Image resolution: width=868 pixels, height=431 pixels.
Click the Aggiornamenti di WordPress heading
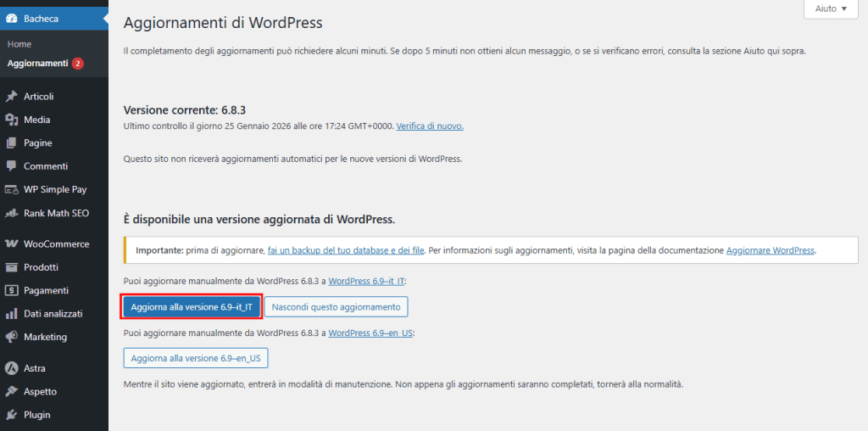pyautogui.click(x=223, y=23)
